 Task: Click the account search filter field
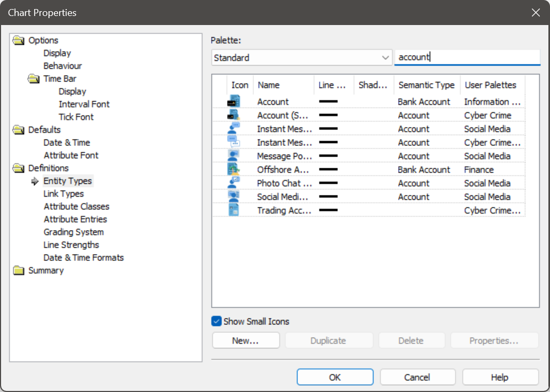tap(467, 57)
